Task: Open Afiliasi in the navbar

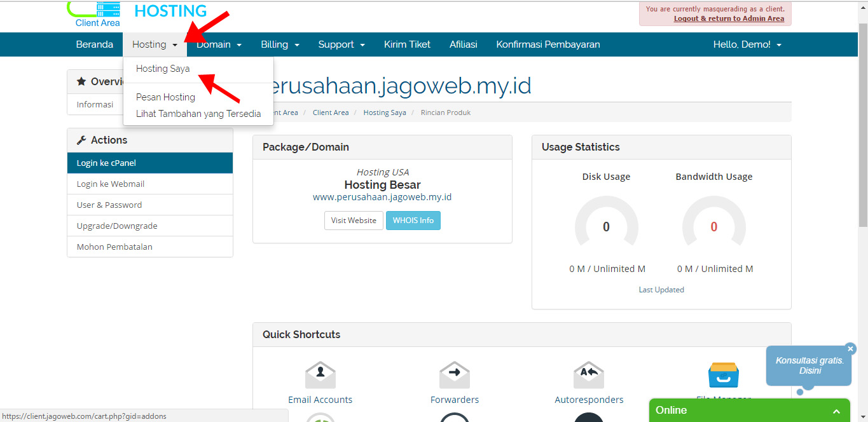Action: click(464, 44)
